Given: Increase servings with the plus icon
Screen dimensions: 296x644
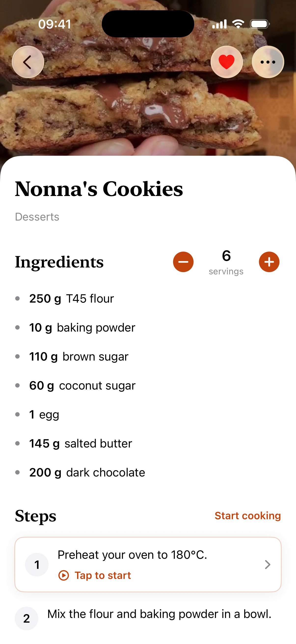Looking at the screenshot, I should 269,262.
